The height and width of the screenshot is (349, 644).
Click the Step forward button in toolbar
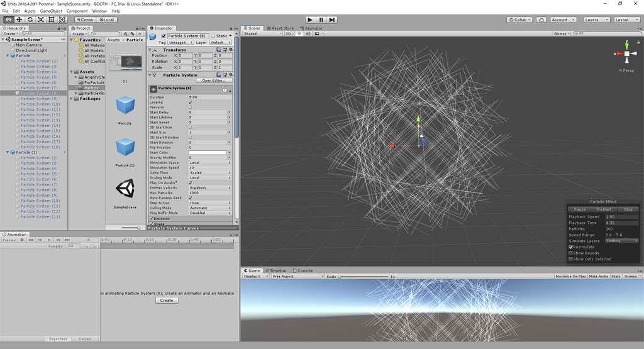331,19
